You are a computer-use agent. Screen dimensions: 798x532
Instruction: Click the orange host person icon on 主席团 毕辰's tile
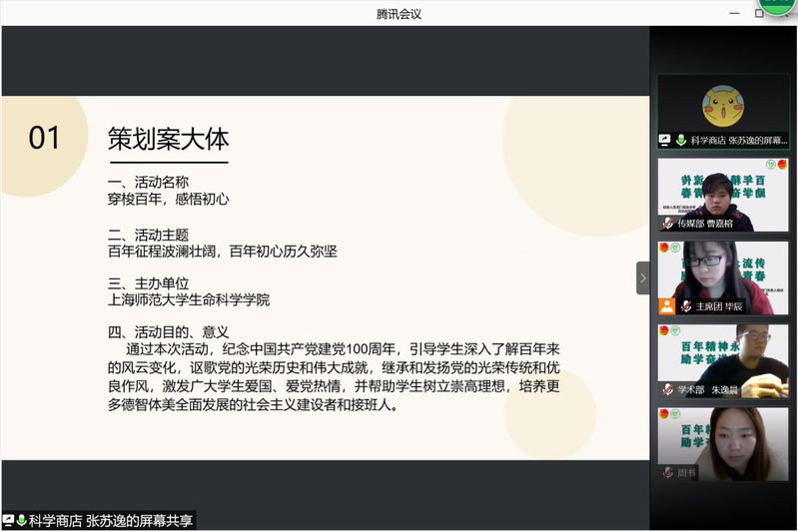667,306
